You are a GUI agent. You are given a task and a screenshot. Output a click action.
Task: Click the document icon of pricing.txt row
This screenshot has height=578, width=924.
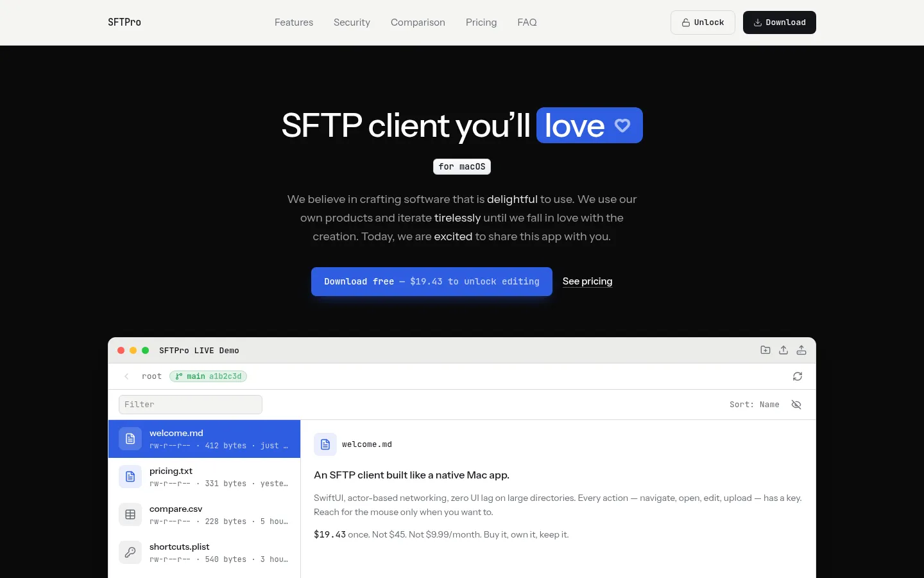130,477
